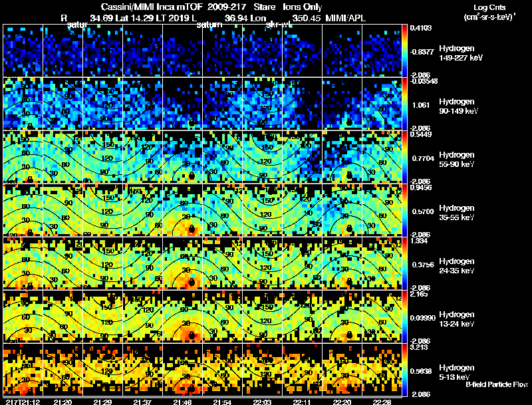532x405 pixels.
Task: Click the '21:29' time axis label
Action: click(102, 402)
